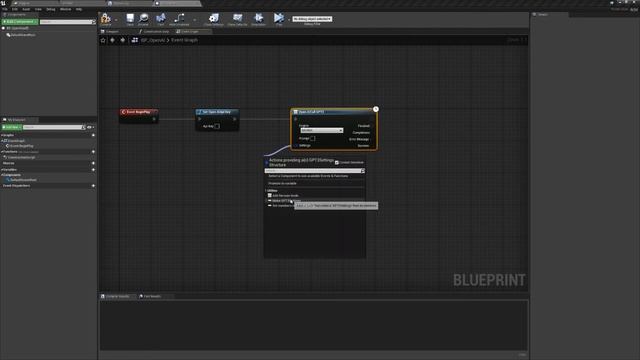Click the Settings input pin on GPT3 node
This screenshot has width=640, height=360.
tap(296, 145)
